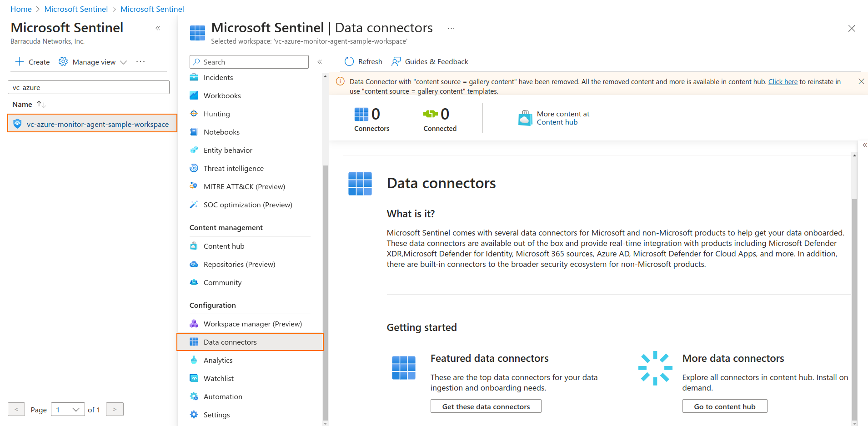868x426 pixels.
Task: Click the sort arrows next to Name
Action: (x=41, y=104)
